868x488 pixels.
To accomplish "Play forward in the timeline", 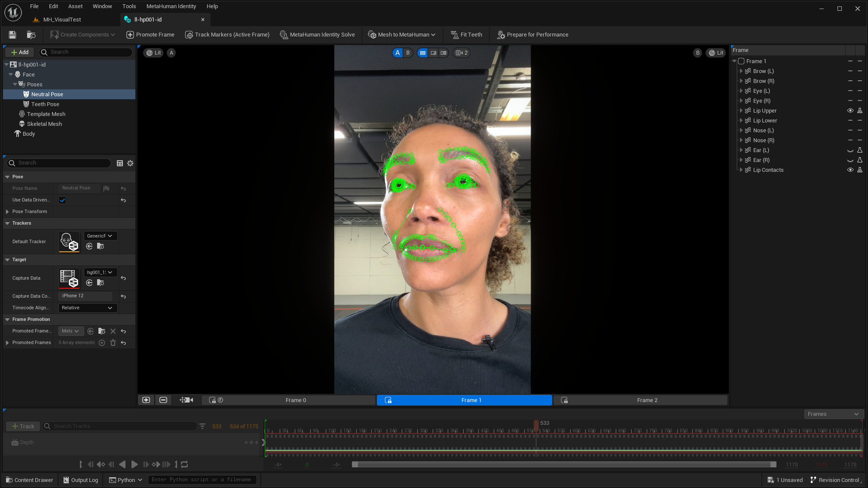I will pyautogui.click(x=134, y=464).
